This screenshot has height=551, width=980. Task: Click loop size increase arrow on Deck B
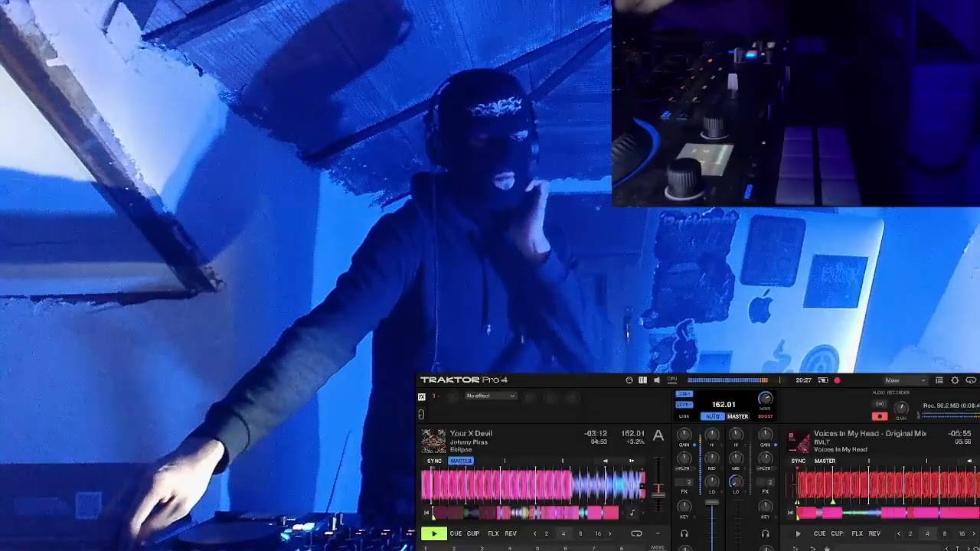point(974,533)
